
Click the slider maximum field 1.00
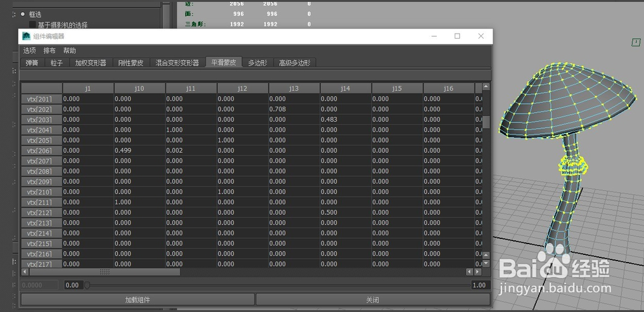point(480,285)
